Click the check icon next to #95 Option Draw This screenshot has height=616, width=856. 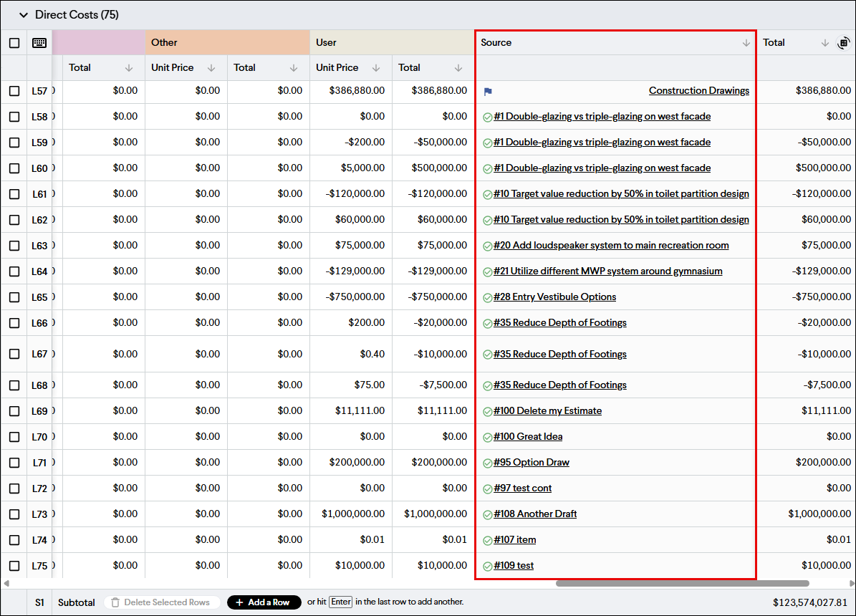click(488, 462)
